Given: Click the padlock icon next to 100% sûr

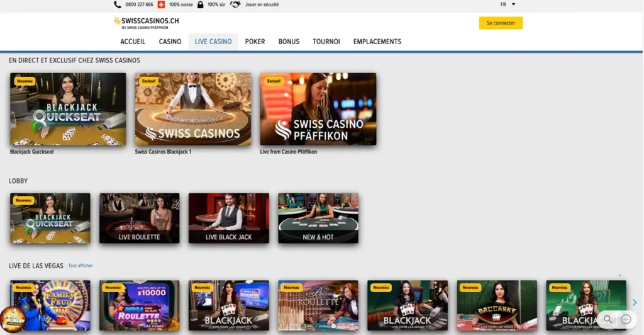Looking at the screenshot, I should (201, 4).
